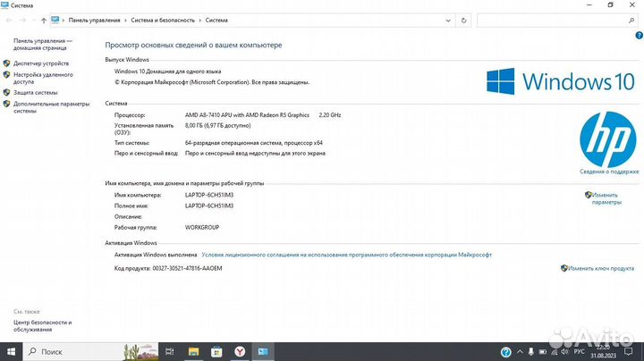Show hidden tray icons chevron
The image size is (644, 361).
point(520,352)
